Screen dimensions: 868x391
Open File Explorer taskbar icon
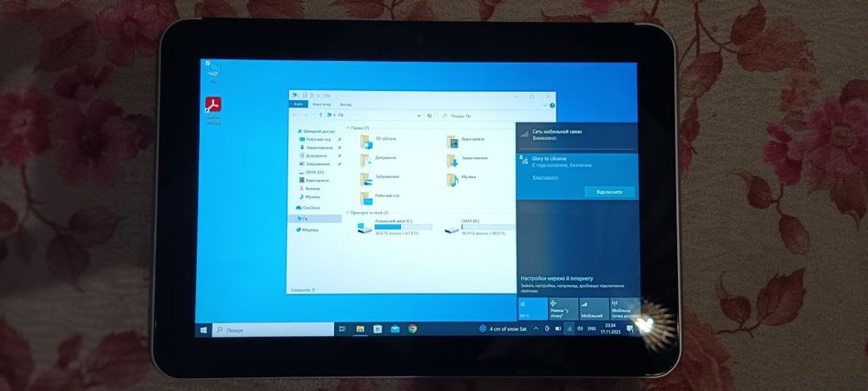tap(360, 329)
